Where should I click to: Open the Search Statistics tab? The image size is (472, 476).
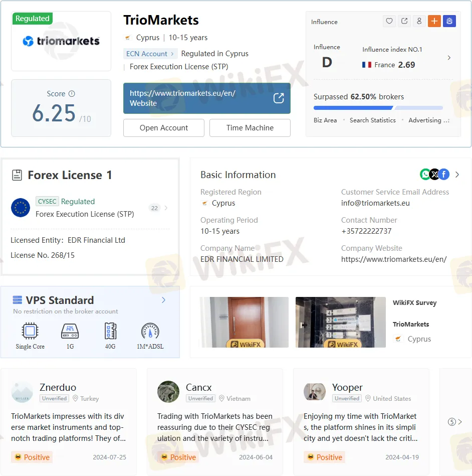[372, 120]
